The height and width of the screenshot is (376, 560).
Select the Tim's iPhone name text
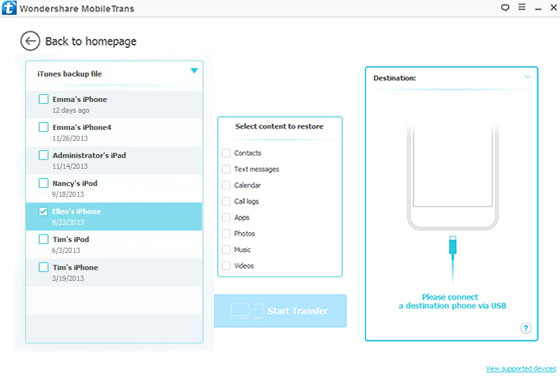coord(75,267)
